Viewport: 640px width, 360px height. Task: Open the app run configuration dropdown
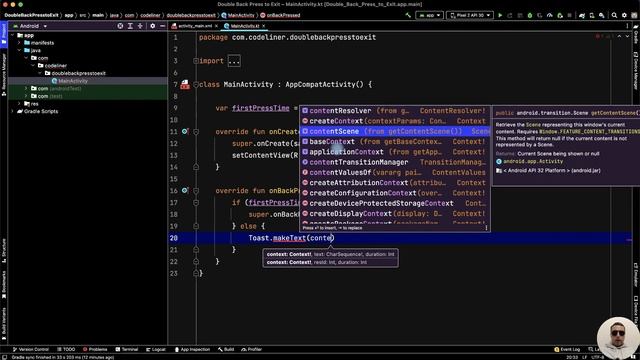429,15
